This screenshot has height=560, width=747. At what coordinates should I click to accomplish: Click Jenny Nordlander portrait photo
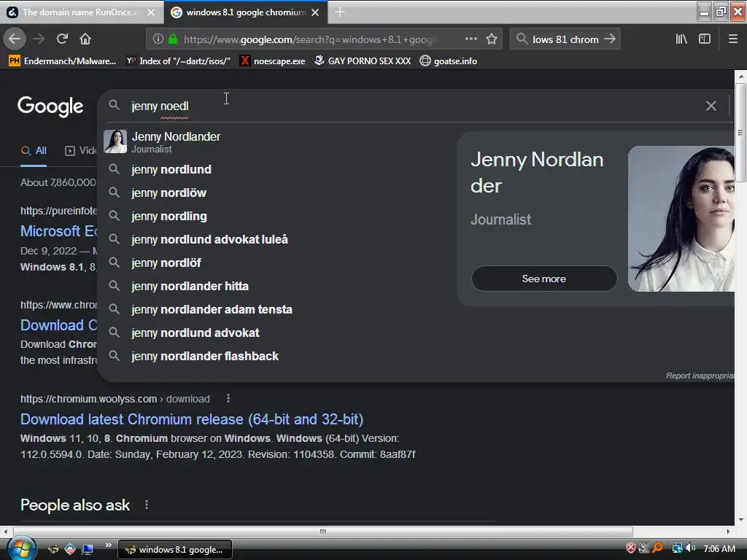[x=681, y=219]
